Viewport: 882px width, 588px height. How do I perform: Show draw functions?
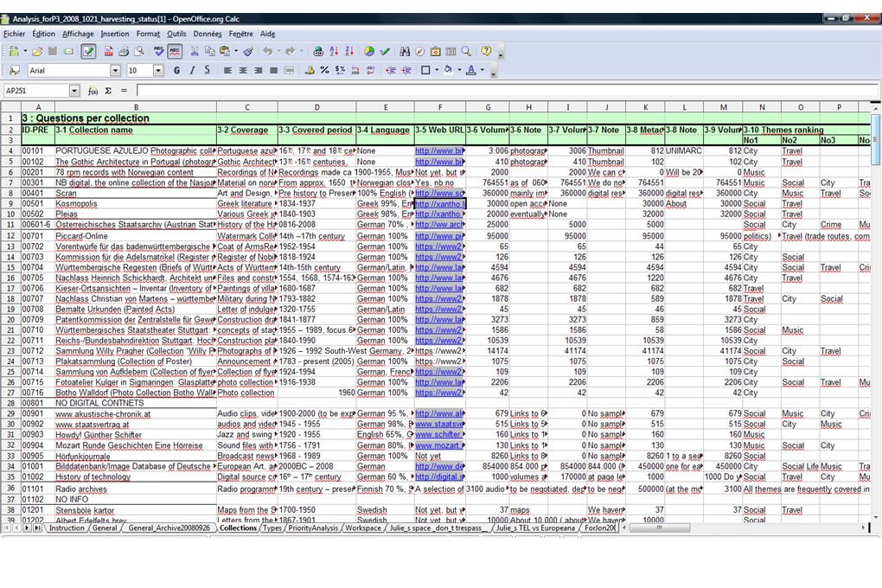point(385,52)
